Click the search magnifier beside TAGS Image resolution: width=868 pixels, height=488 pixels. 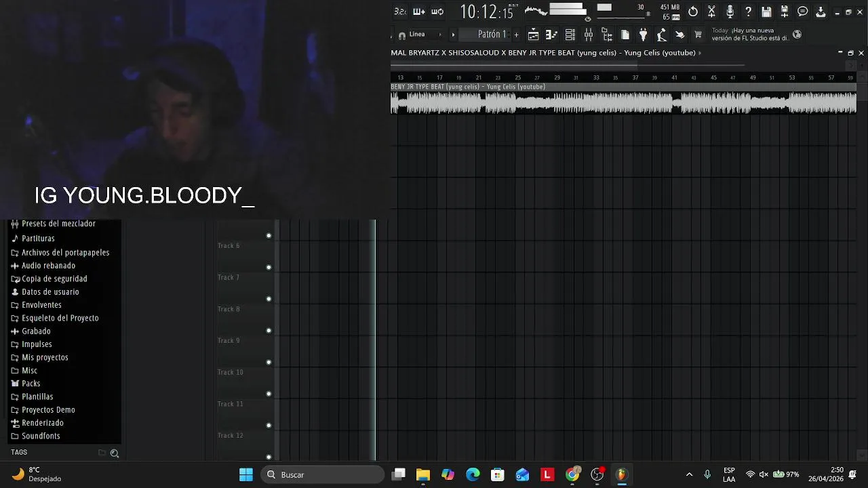click(115, 453)
